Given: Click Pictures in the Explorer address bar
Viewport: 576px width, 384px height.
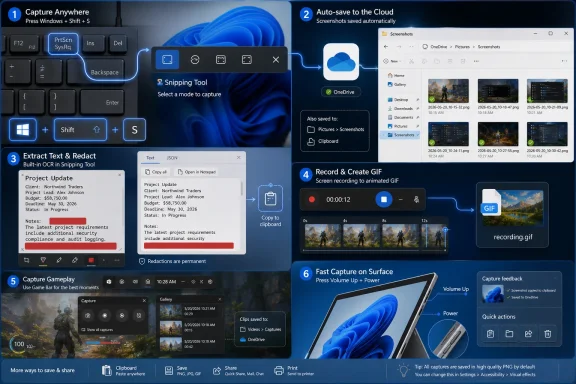Looking at the screenshot, I should [462, 47].
